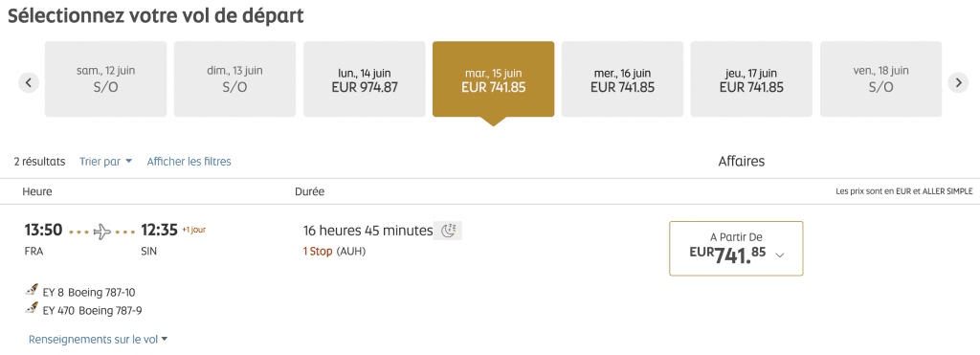Open the Trier par dropdown

105,162
